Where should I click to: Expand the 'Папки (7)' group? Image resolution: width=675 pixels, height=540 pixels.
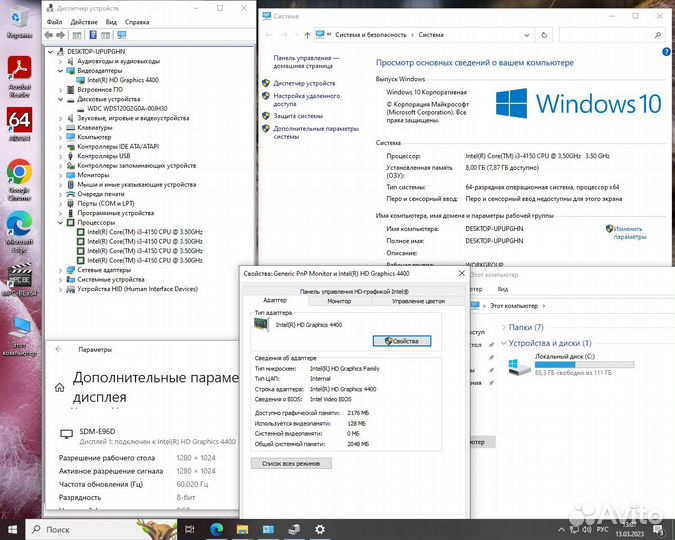[503, 327]
